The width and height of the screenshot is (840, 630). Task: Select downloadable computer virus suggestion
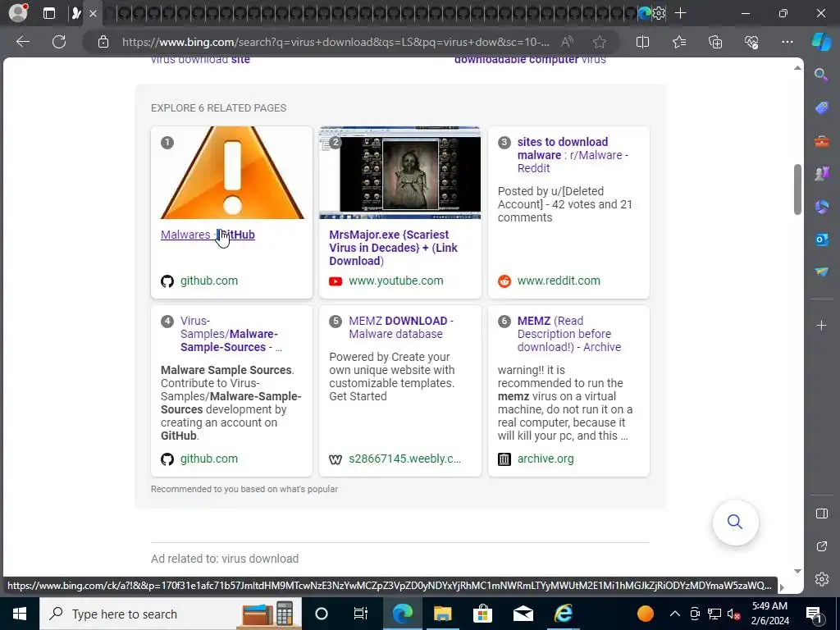[x=530, y=60]
